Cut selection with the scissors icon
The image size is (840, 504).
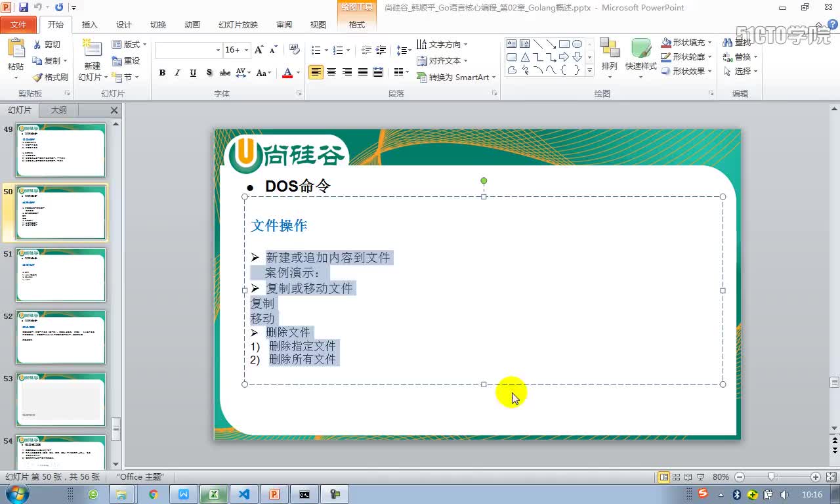(x=38, y=45)
